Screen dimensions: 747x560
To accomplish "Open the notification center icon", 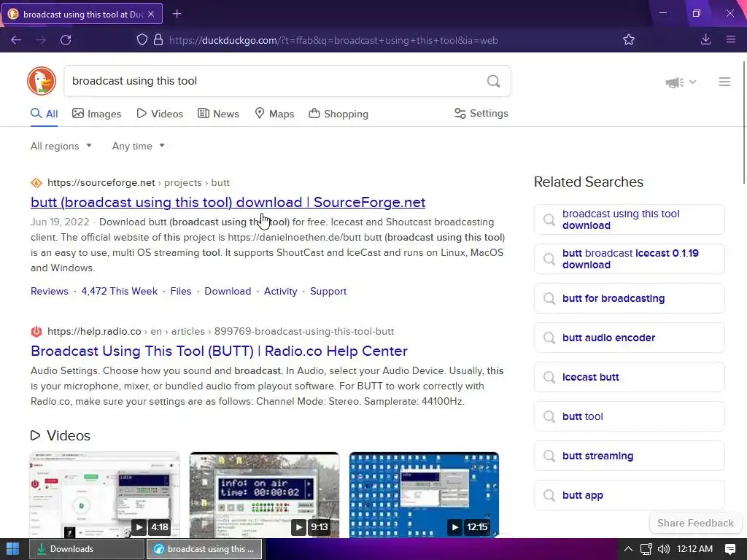I will (x=729, y=549).
